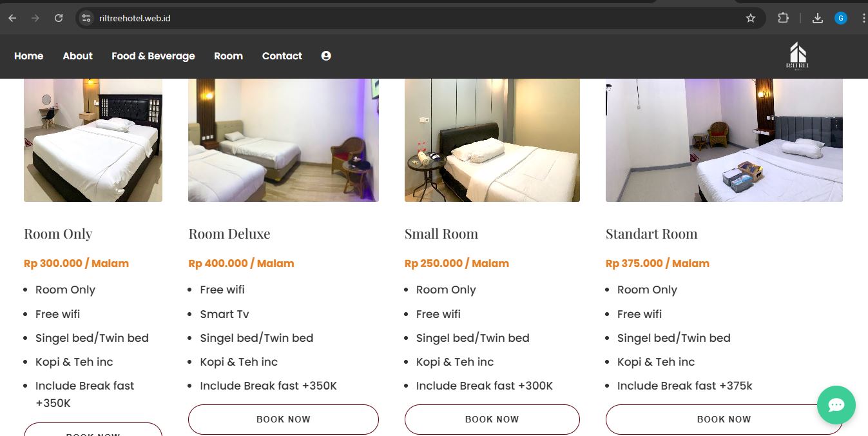Screen dimensions: 868x436
Task: Book the Room Deluxe now
Action: [x=283, y=419]
